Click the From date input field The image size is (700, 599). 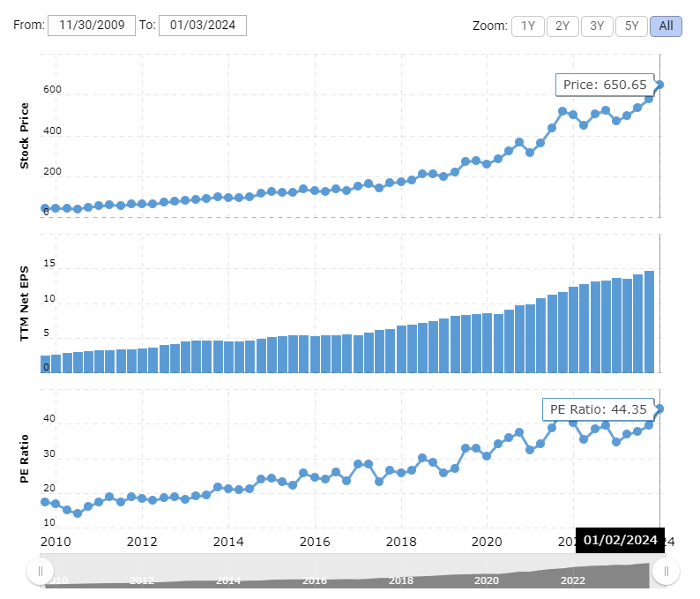tap(91, 26)
